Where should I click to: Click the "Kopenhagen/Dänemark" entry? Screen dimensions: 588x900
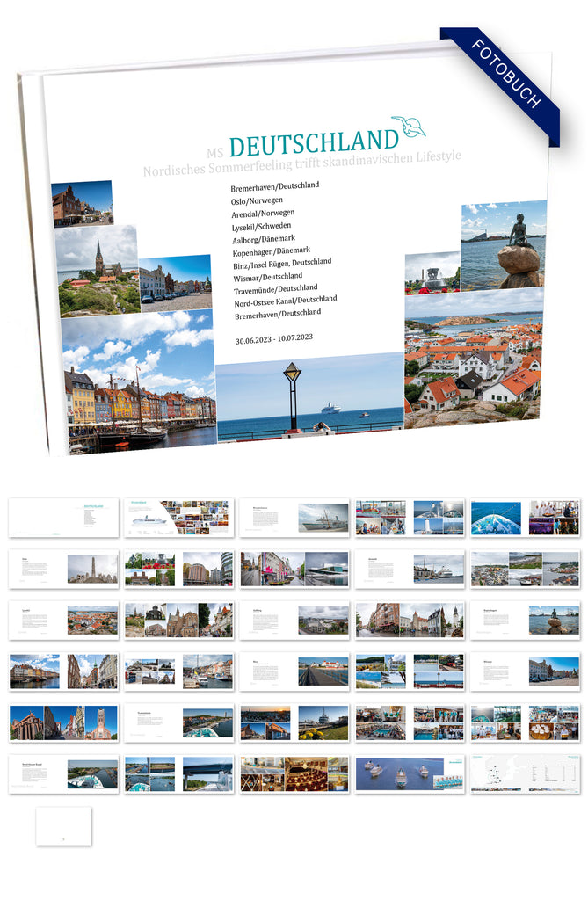(x=271, y=252)
